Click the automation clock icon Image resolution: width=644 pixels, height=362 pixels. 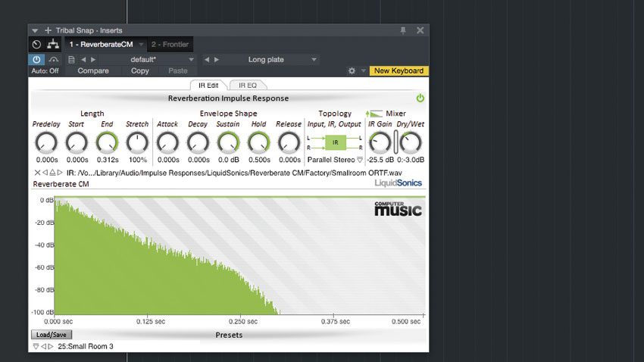click(x=36, y=45)
